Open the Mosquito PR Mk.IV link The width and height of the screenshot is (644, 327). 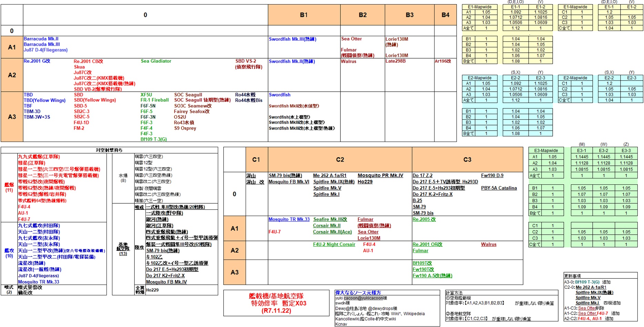pos(380,175)
